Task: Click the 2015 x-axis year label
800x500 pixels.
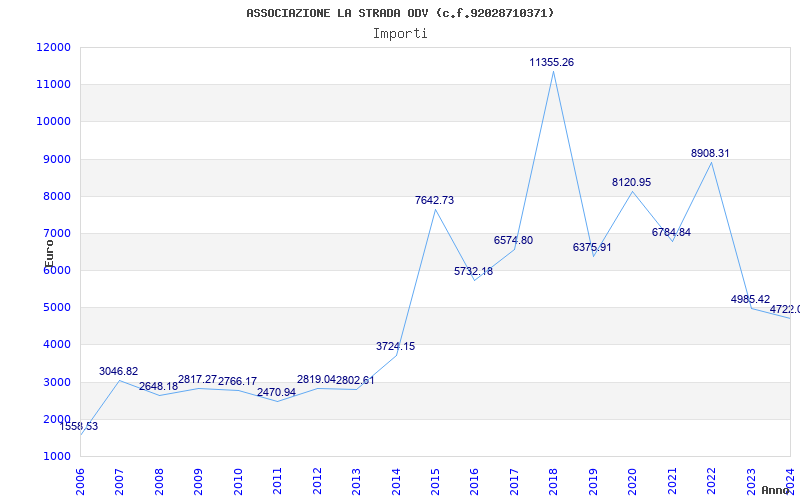Action: [435, 481]
